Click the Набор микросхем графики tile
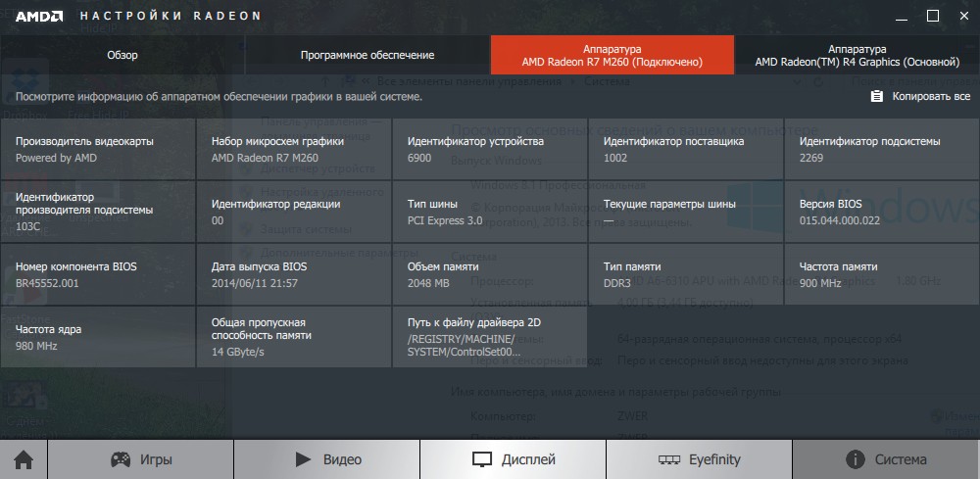Screen dimensions: 980x479 293,148
